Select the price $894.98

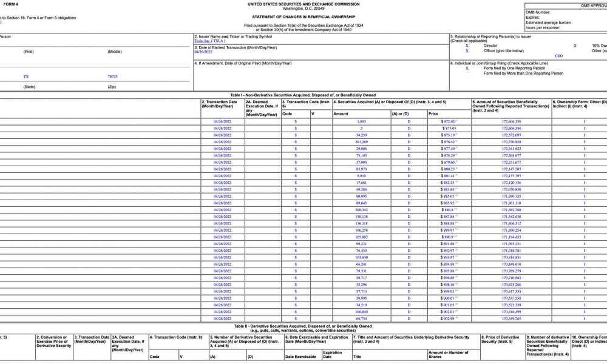(448, 264)
